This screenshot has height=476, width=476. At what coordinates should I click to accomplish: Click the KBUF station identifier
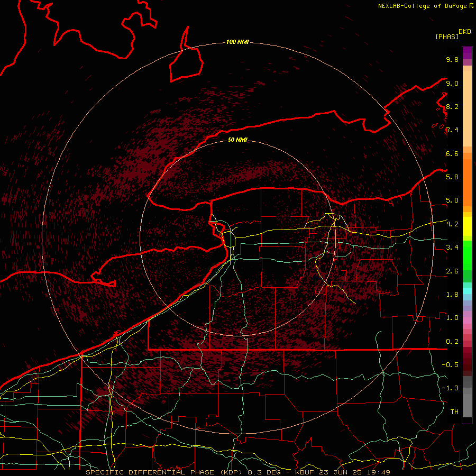click(305, 472)
